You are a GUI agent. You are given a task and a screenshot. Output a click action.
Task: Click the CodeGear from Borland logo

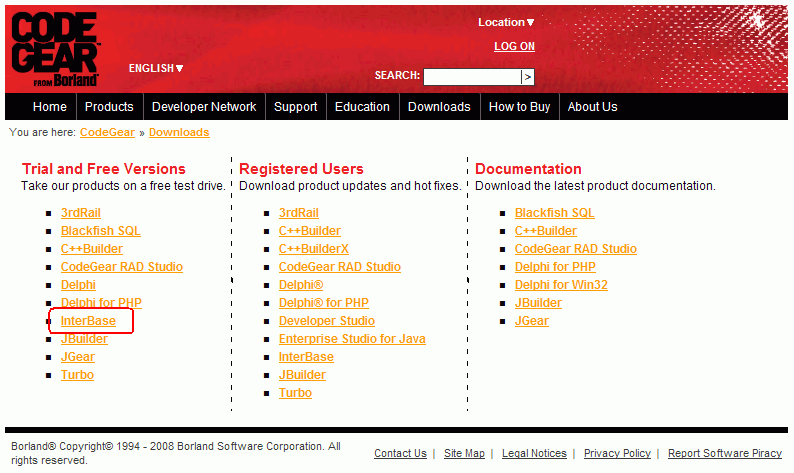(x=55, y=49)
